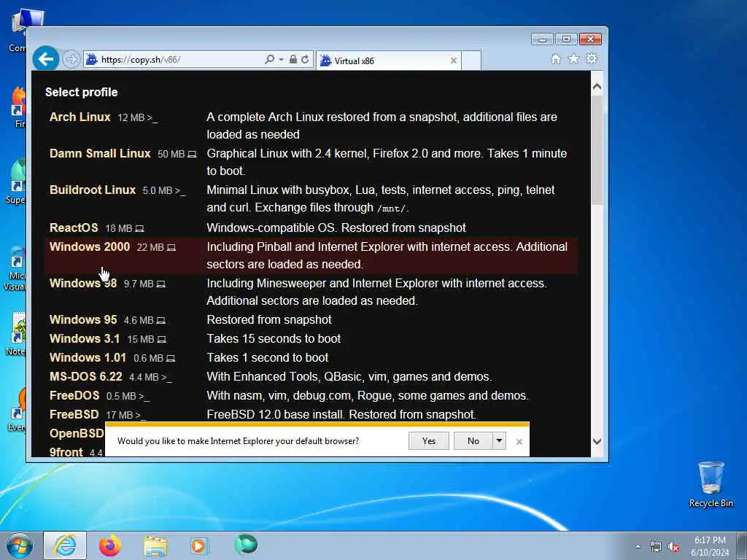Select the Windows 2000 profile
The width and height of the screenshot is (747, 560).
(90, 246)
